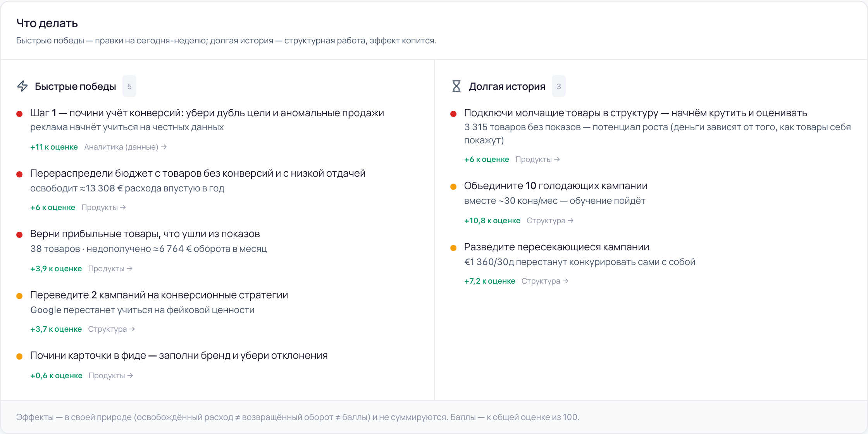Click the +7,2 к оценке score
The image size is (868, 434).
click(490, 281)
